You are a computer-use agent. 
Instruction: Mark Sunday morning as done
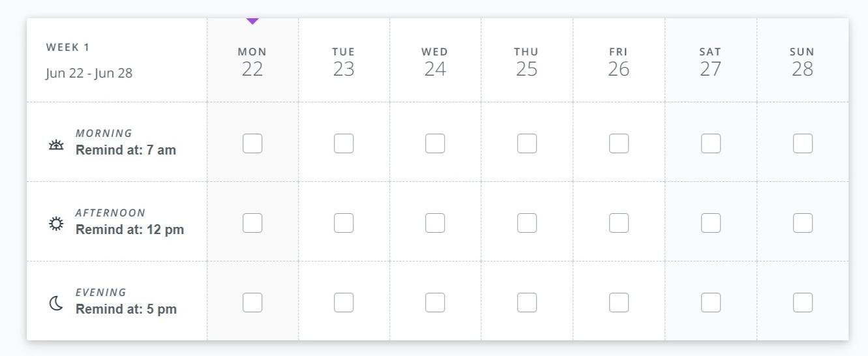(803, 143)
